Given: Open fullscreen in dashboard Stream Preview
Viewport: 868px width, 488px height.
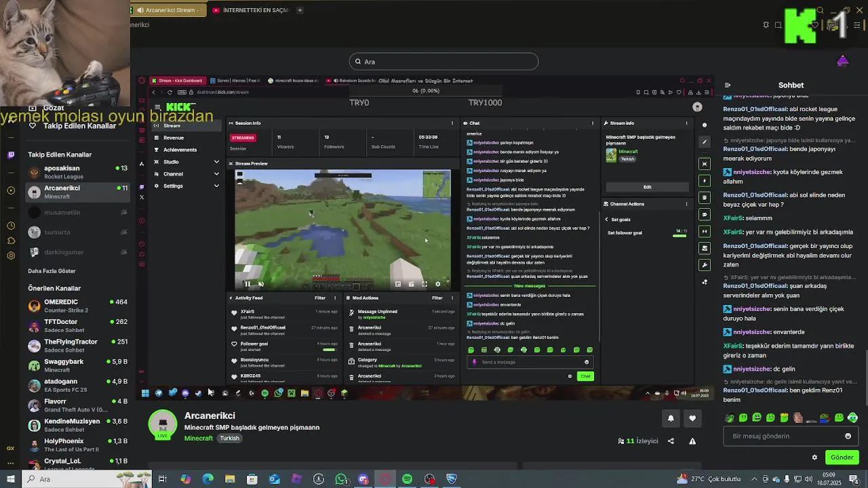Looking at the screenshot, I should click(x=425, y=284).
